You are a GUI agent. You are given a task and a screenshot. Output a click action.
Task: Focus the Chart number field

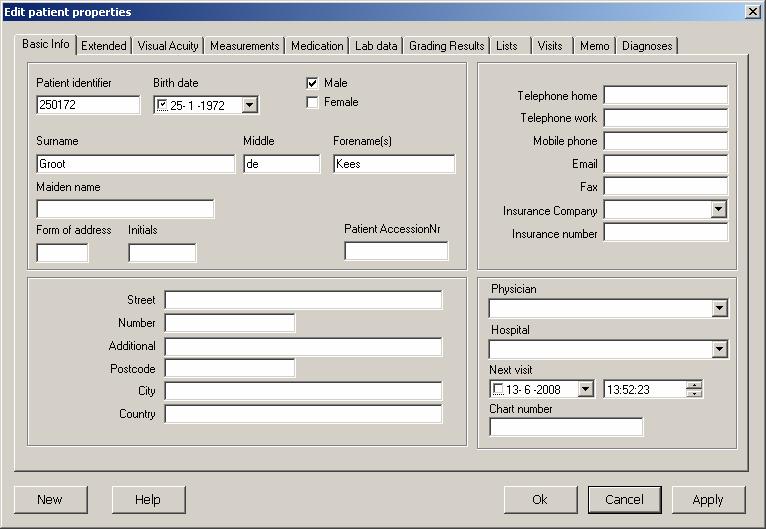click(566, 427)
